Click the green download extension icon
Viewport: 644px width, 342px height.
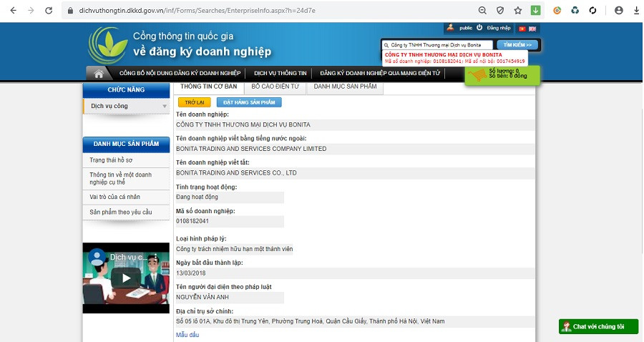pos(535,11)
